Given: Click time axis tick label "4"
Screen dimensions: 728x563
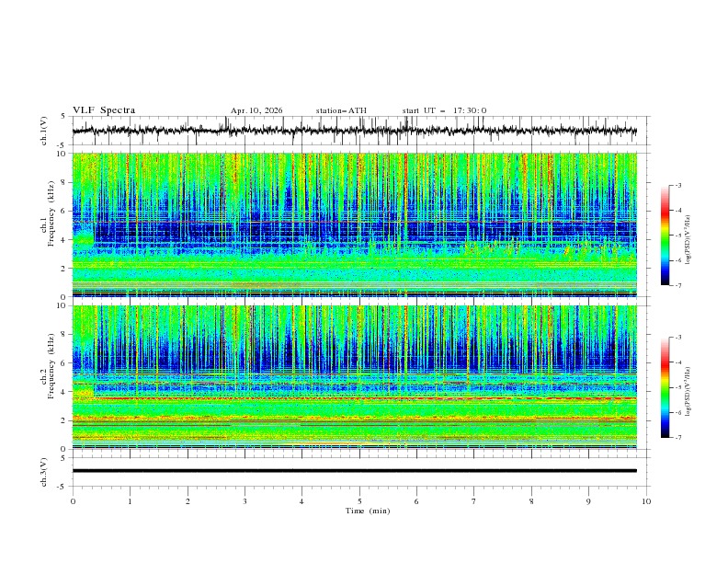Looking at the screenshot, I should point(301,501).
